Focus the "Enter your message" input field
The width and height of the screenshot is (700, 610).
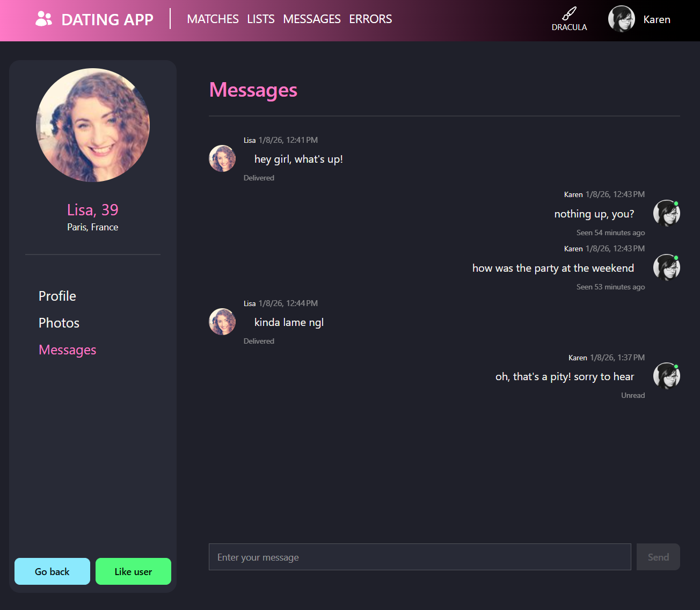(x=419, y=557)
